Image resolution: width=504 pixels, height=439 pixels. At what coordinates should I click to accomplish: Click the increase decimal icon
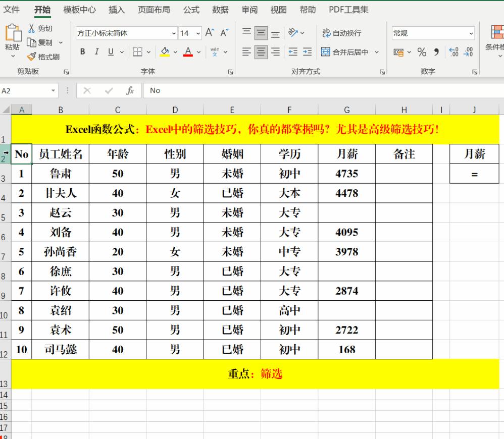(453, 50)
